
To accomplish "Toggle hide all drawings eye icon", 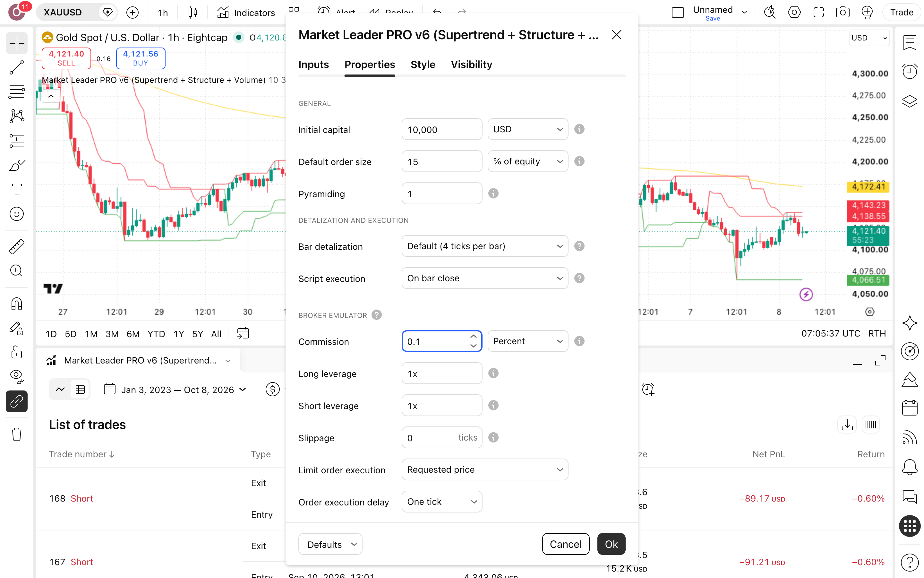I will [x=16, y=377].
